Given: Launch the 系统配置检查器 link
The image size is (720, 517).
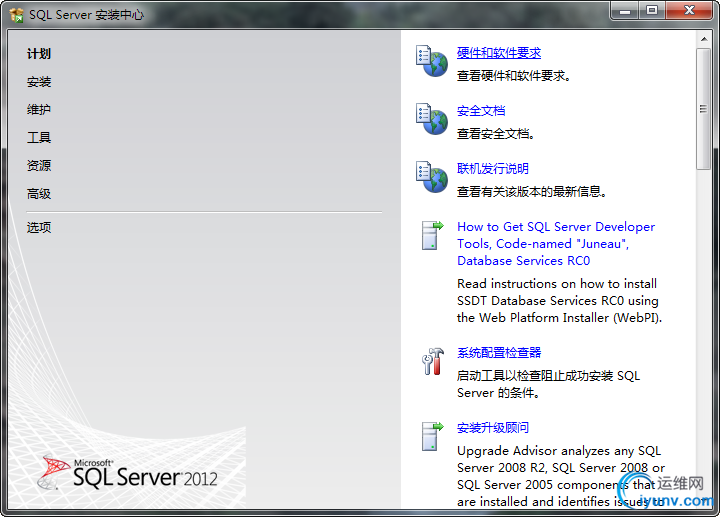Looking at the screenshot, I should tap(499, 353).
